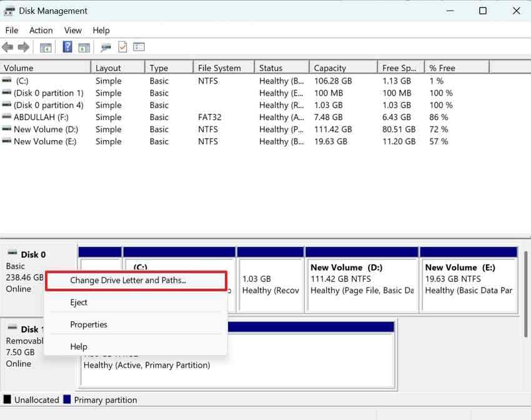Click the Disk Management title bar app icon
531x420 pixels.
pyautogui.click(x=9, y=11)
